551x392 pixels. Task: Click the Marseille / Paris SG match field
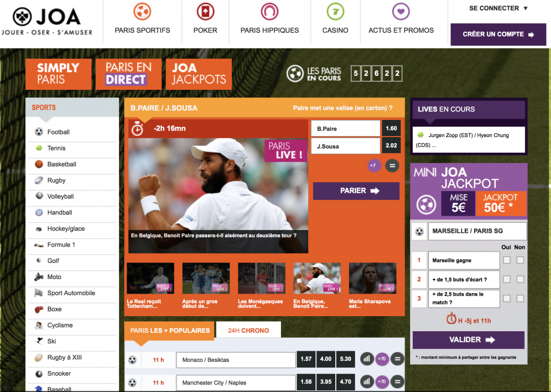click(477, 231)
